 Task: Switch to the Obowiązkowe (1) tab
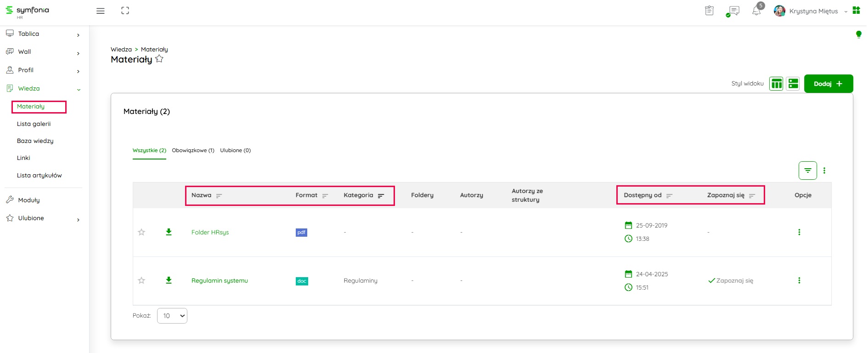(193, 150)
